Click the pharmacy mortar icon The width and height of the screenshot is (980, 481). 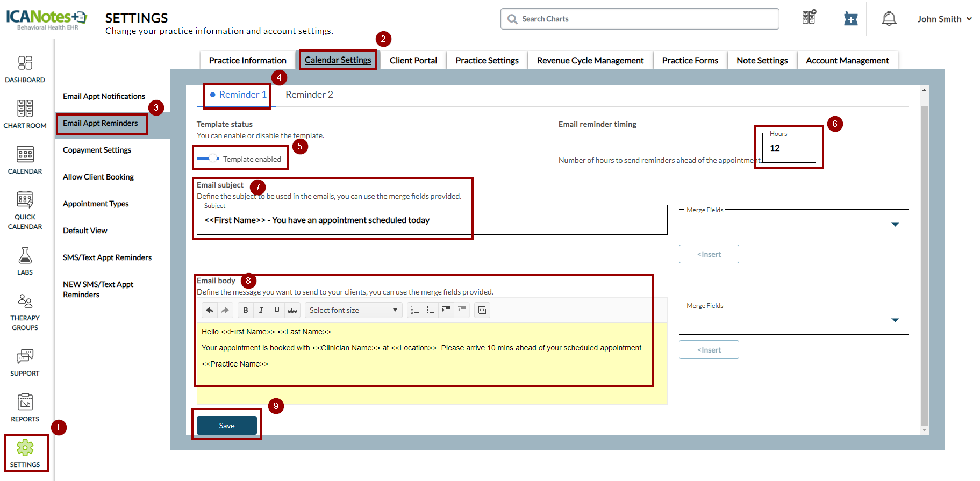[850, 19]
